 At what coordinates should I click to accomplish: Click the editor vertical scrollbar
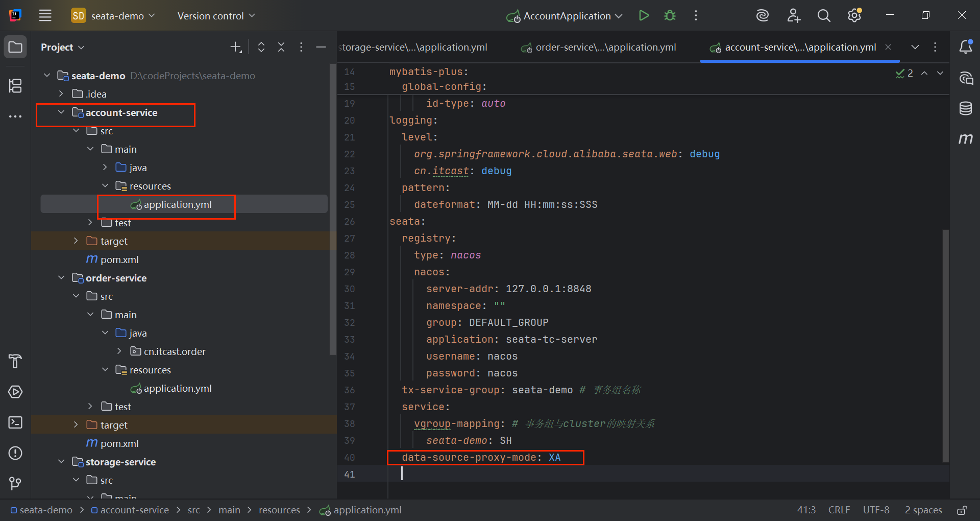click(945, 346)
